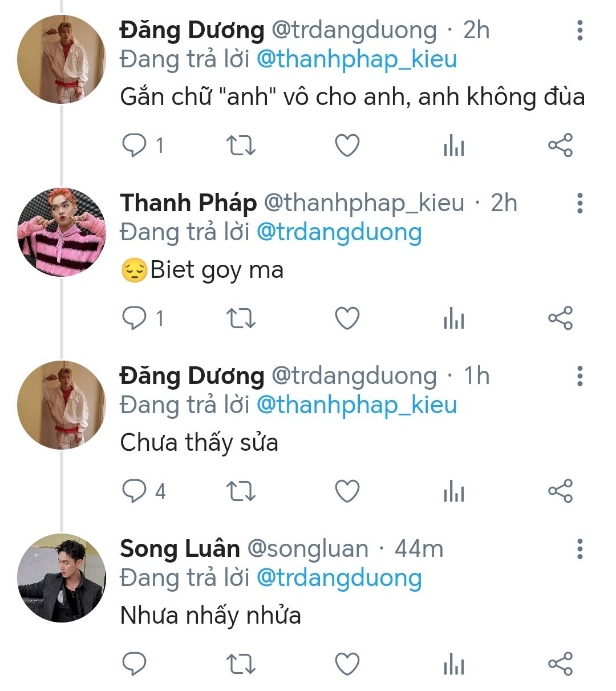
Task: Open Thanh Pháp's profile by display name
Action: pos(188,203)
